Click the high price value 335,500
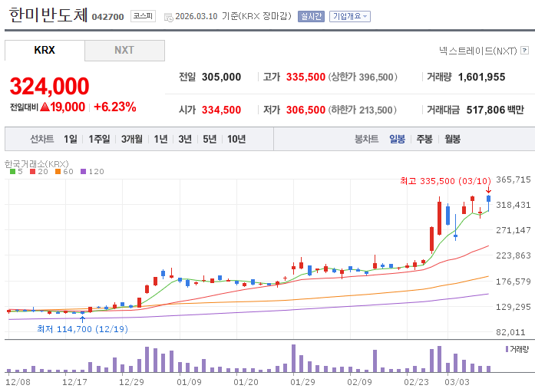Viewport: 535px width, 392px height. tap(305, 77)
